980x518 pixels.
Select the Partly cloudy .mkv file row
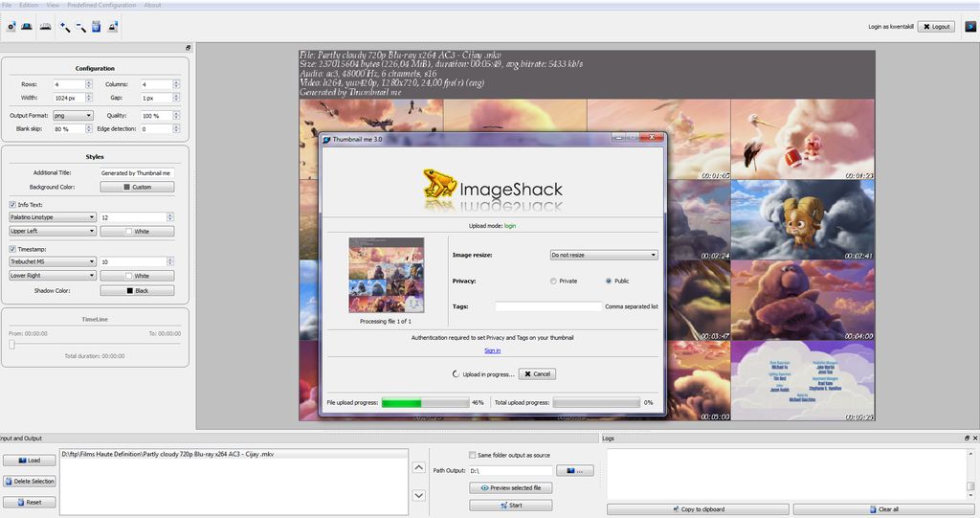[x=234, y=454]
